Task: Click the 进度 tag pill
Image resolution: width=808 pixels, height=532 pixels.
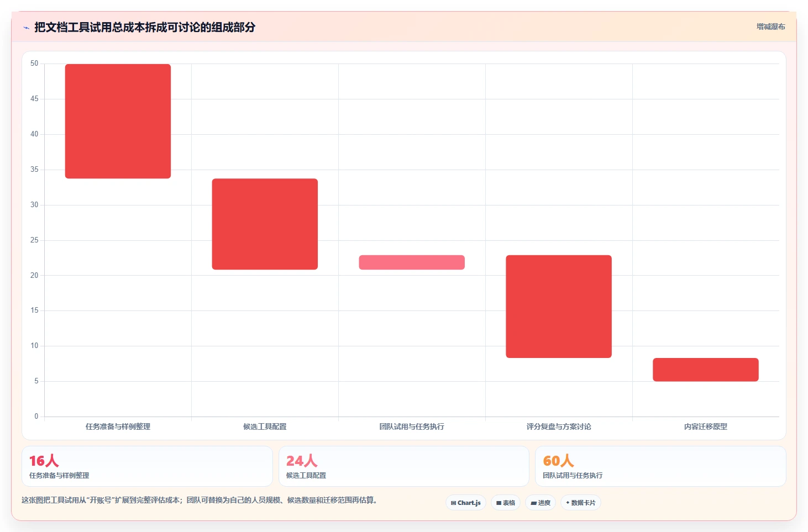Action: pyautogui.click(x=541, y=503)
